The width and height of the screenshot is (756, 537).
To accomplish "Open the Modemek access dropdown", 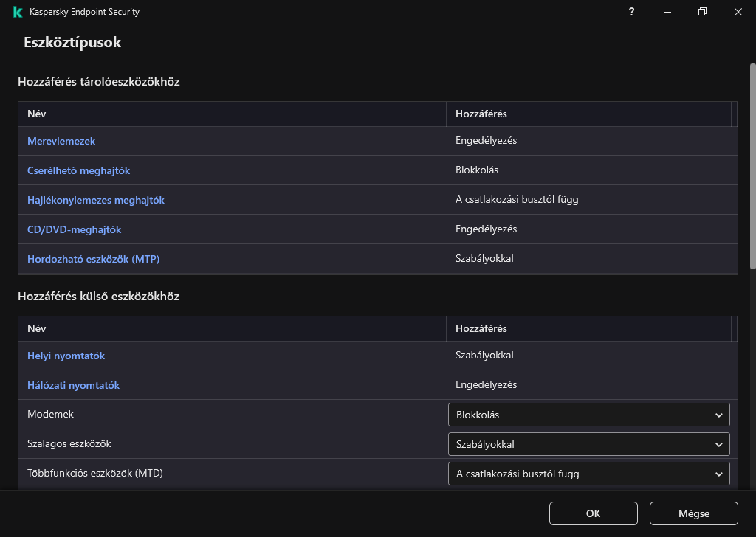I will coord(588,415).
